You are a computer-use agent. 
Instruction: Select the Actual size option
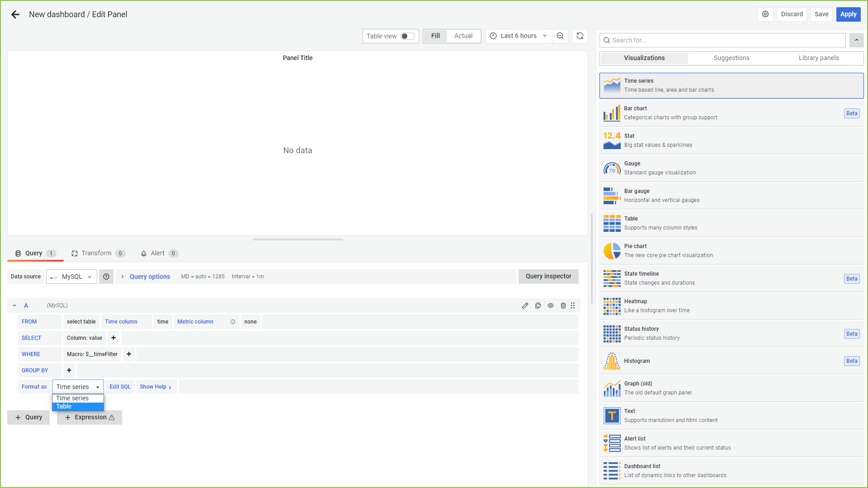463,36
